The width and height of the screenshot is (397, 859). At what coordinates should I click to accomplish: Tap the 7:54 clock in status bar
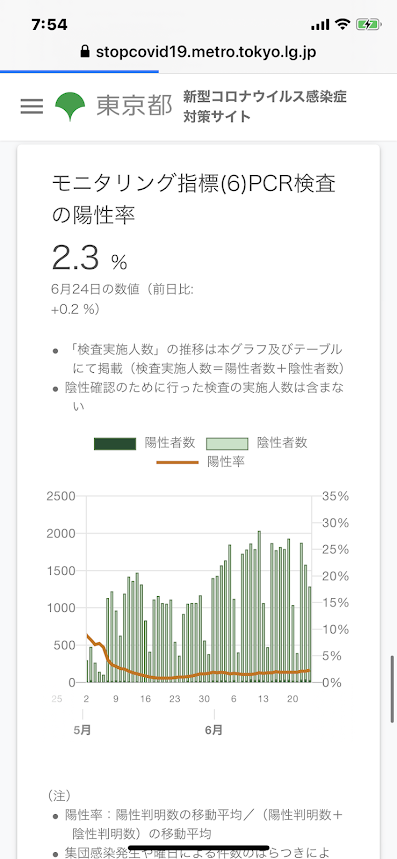point(49,25)
